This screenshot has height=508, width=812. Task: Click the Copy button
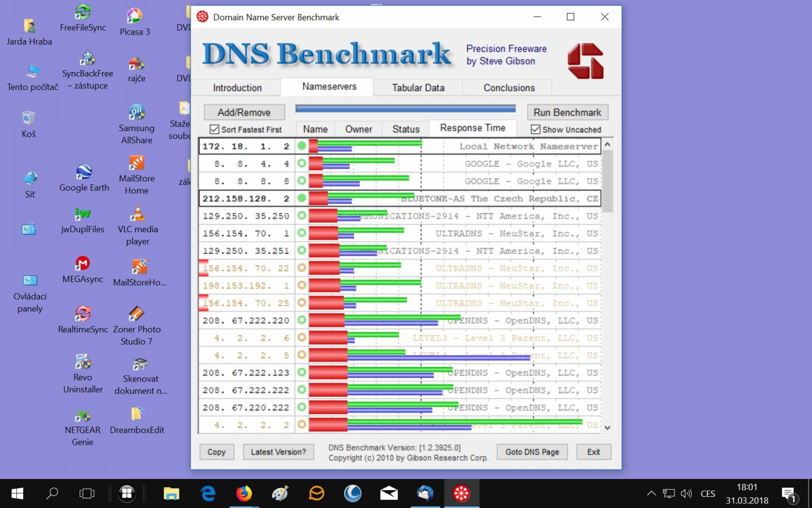coord(216,452)
